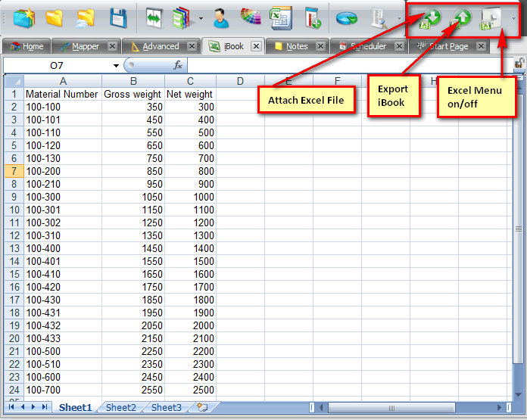Click the insert function fx button

(x=178, y=66)
